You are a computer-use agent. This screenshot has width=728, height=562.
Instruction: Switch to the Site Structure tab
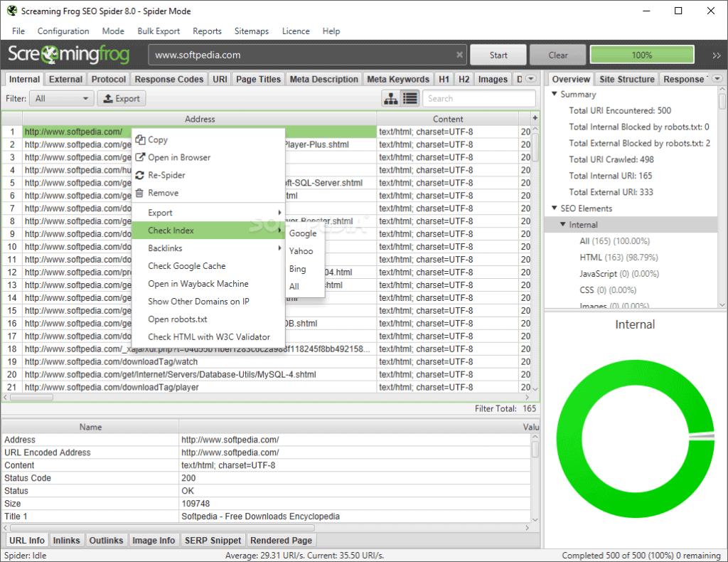(x=627, y=80)
